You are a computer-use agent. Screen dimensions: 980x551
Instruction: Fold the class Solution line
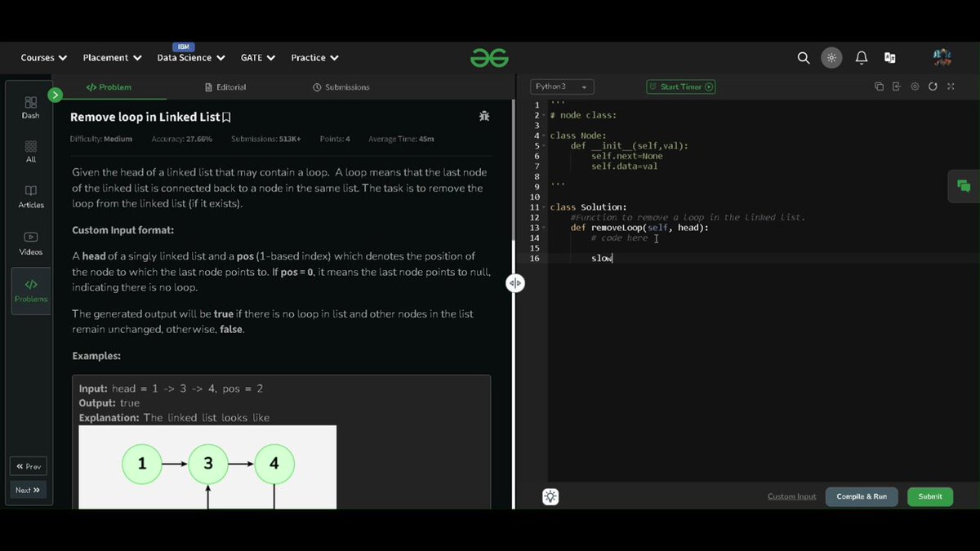click(544, 207)
